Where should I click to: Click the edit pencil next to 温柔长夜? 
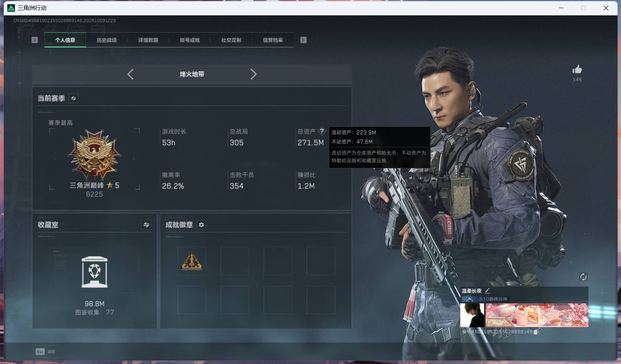[487, 291]
